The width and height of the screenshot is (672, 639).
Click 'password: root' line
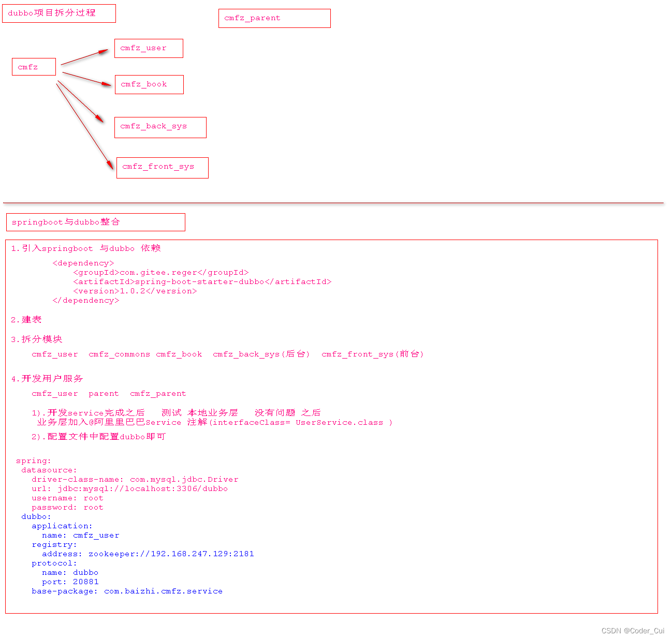click(x=68, y=508)
